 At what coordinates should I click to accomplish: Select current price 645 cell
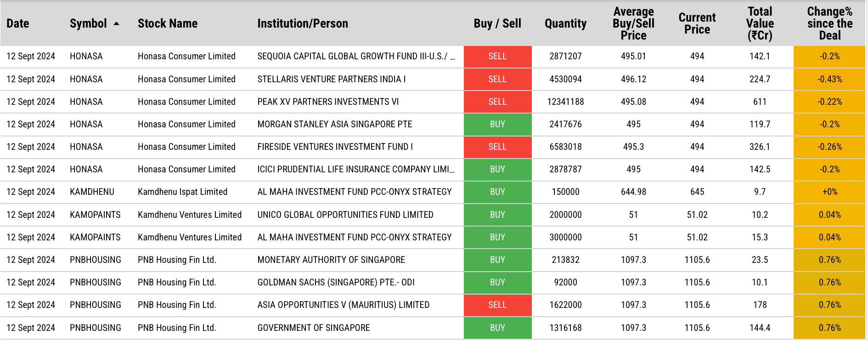point(697,192)
